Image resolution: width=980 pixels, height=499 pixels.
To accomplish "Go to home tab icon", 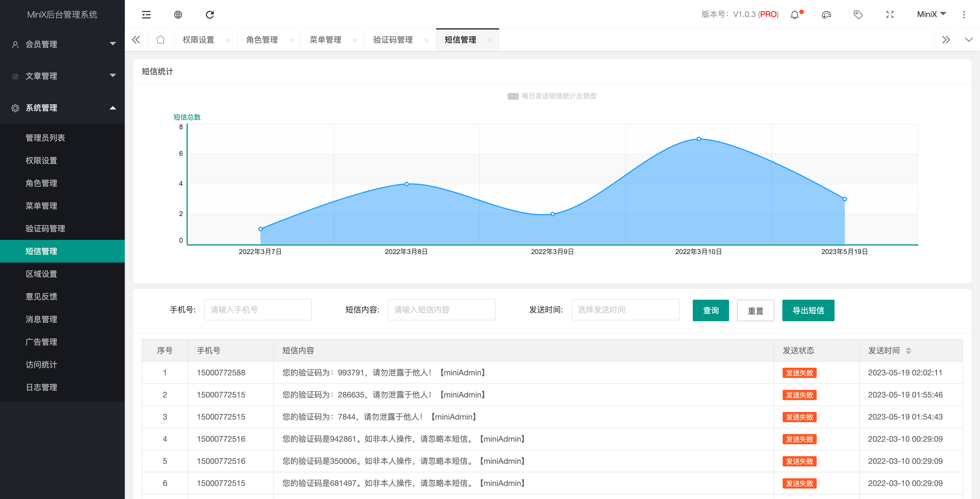I will [x=160, y=40].
